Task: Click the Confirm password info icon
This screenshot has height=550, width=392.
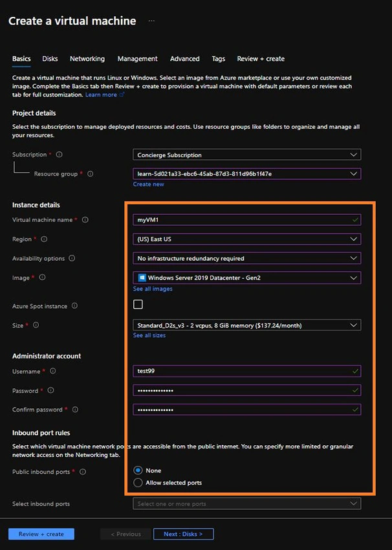Action: coord(75,410)
